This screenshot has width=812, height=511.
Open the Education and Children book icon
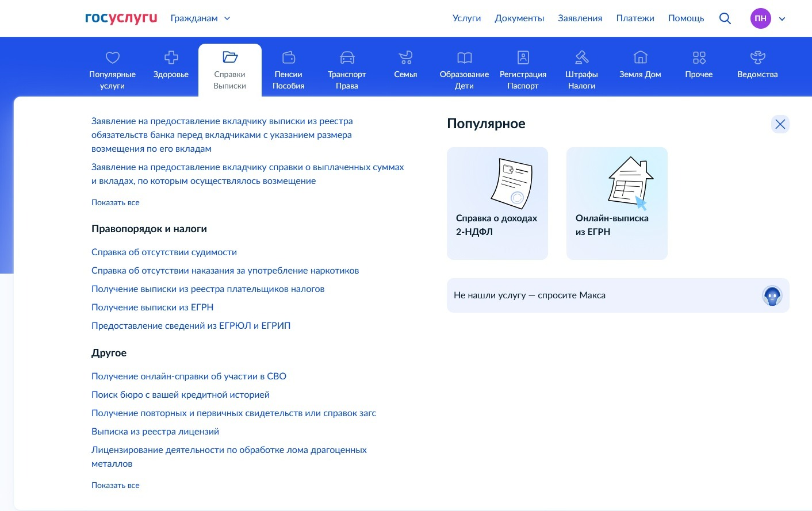(464, 57)
